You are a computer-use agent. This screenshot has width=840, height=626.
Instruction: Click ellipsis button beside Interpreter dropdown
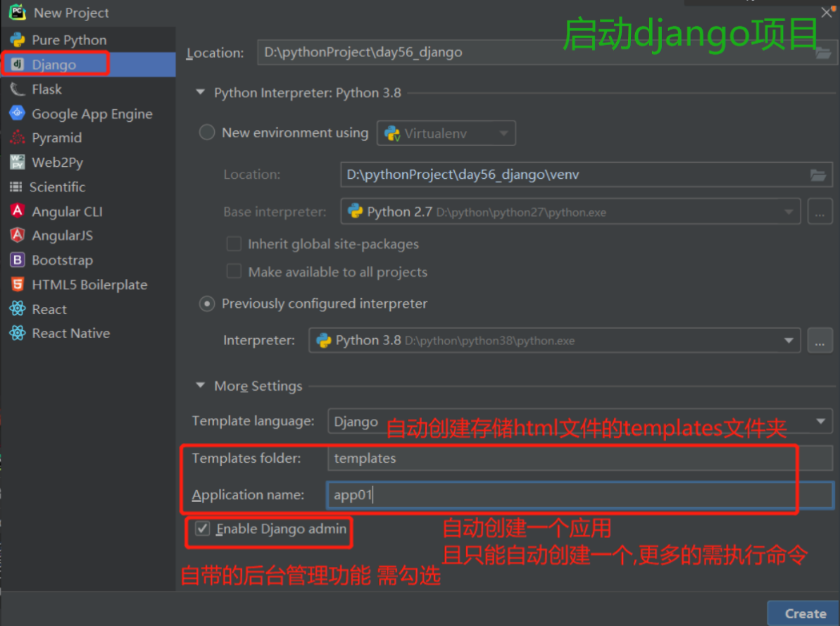click(820, 340)
